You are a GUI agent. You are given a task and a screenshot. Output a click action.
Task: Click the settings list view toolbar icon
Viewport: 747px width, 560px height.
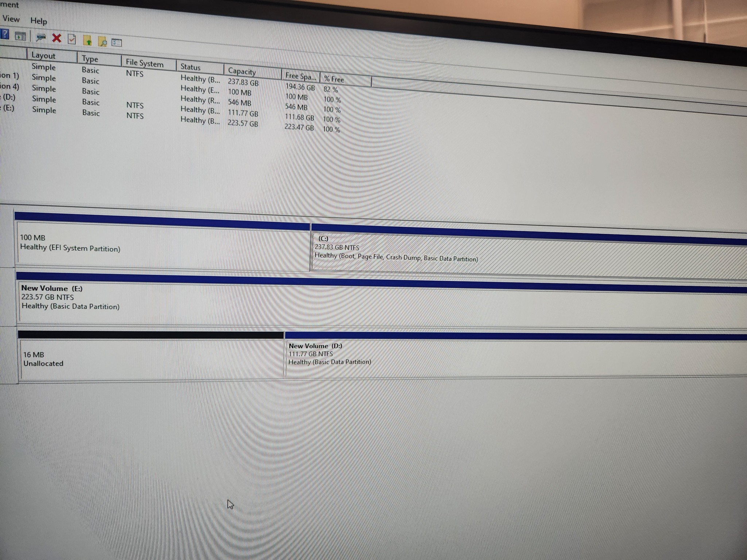coord(117,43)
